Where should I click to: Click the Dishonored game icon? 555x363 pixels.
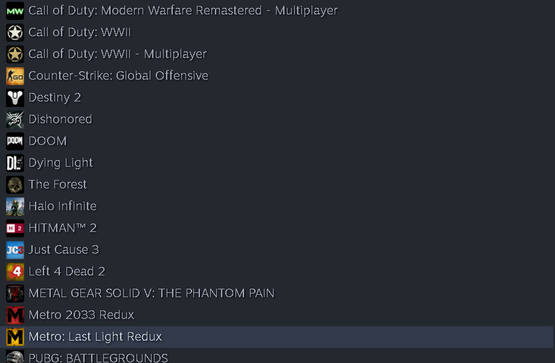click(x=15, y=119)
